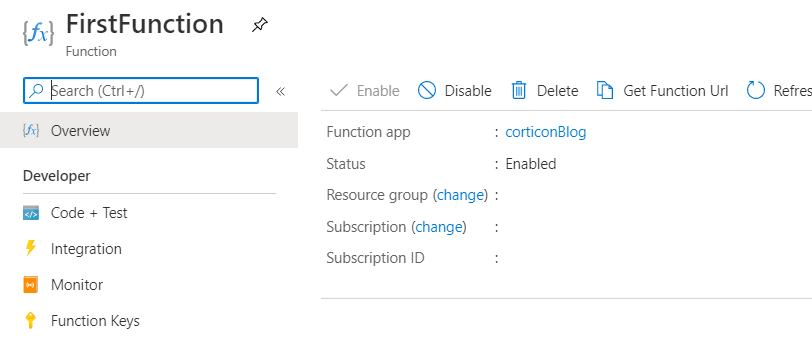Image resolution: width=812 pixels, height=362 pixels.
Task: Click change link for Subscription
Action: 439,227
